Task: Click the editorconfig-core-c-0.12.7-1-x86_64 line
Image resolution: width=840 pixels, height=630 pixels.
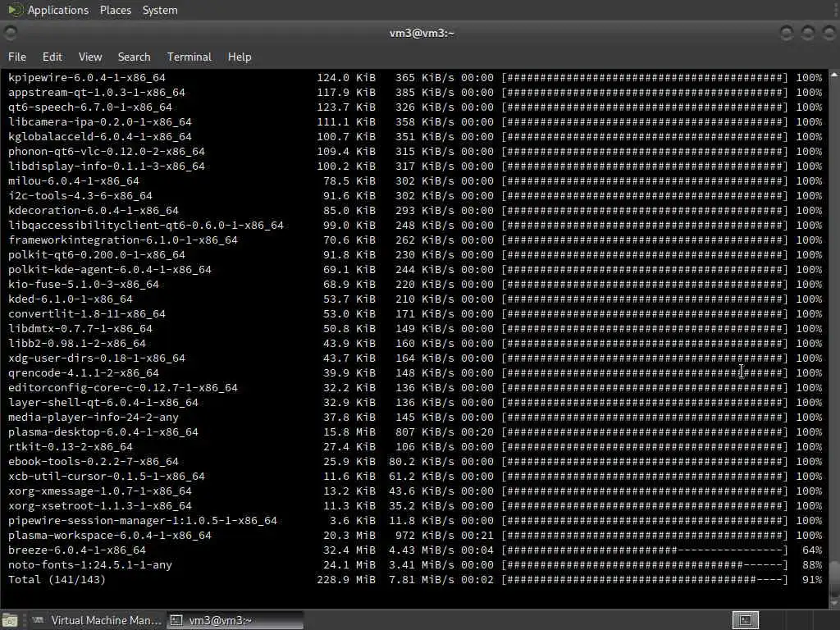Action: click(415, 388)
